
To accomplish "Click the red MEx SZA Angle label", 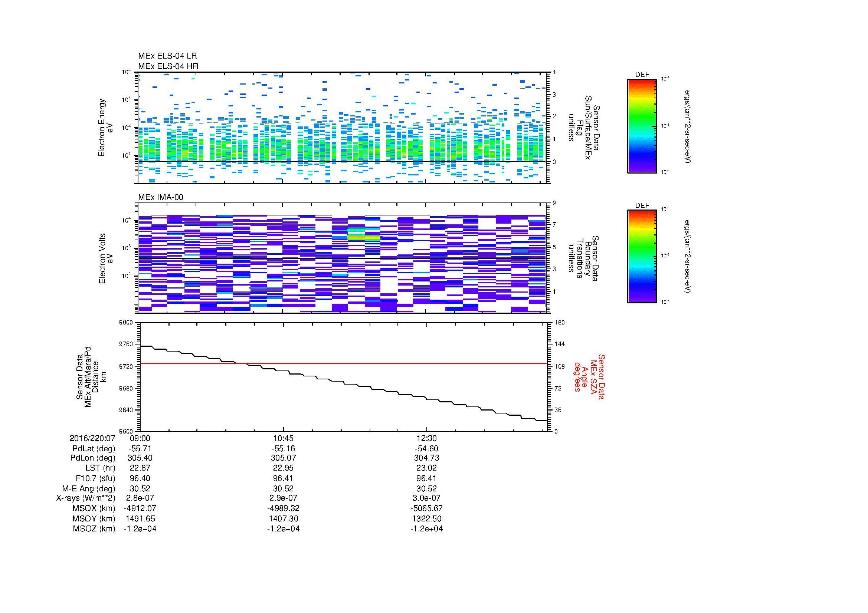I will 589,376.
